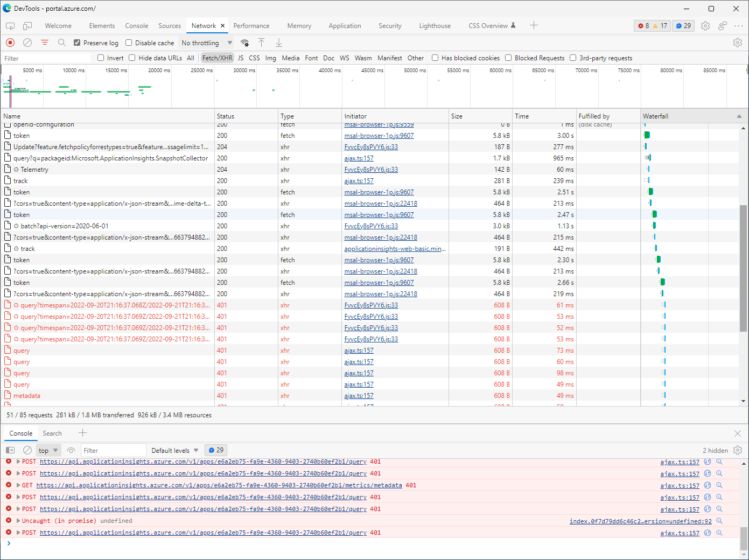Viewport: 749px width, 560px height.
Task: Click the 29 issues badge in toolbar
Action: tap(683, 26)
